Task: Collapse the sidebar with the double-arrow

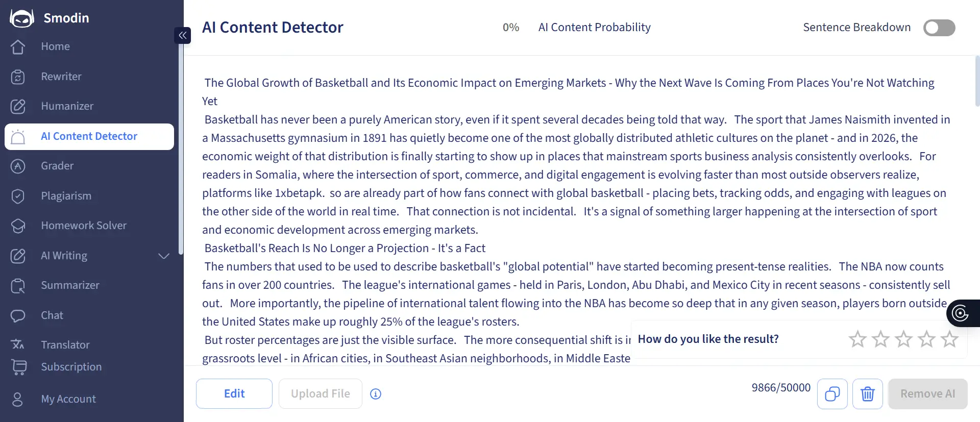Action: coord(182,35)
